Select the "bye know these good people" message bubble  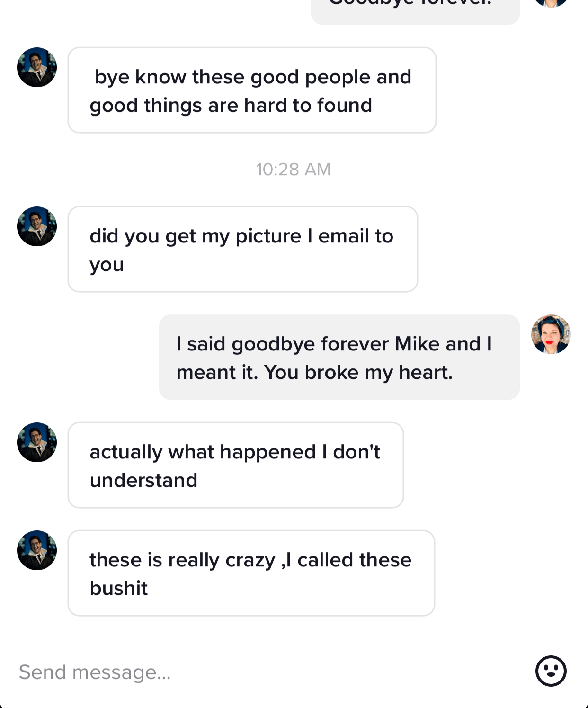point(252,90)
